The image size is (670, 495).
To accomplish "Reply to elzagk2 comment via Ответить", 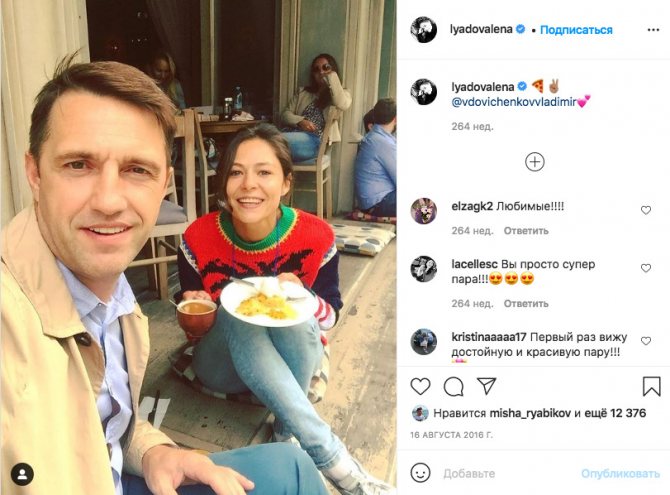I will point(526,231).
